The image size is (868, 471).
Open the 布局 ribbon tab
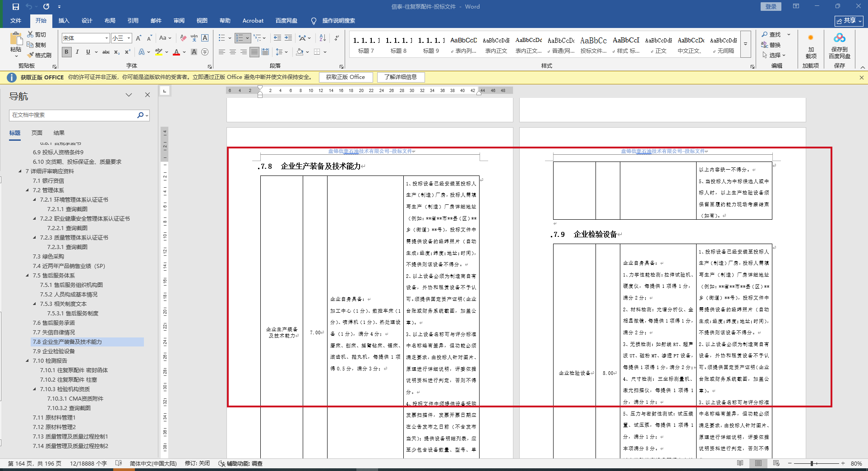[x=110, y=21]
